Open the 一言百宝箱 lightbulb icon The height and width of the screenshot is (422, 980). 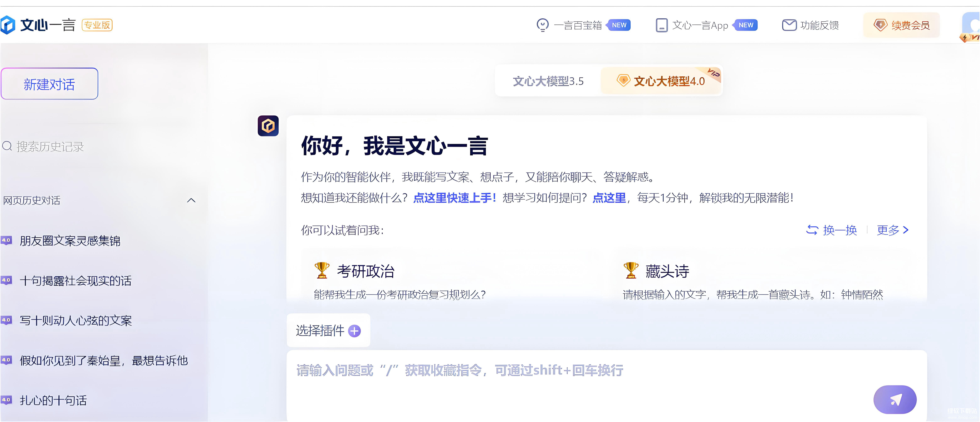(542, 25)
